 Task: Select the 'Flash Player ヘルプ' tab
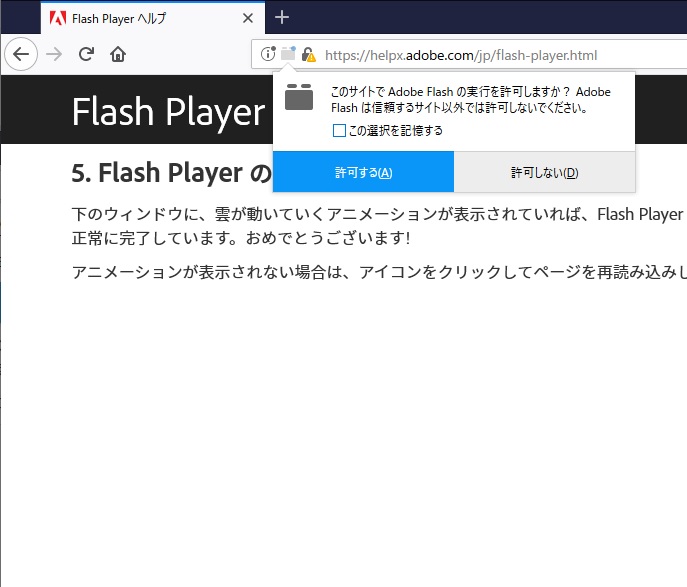click(x=130, y=18)
